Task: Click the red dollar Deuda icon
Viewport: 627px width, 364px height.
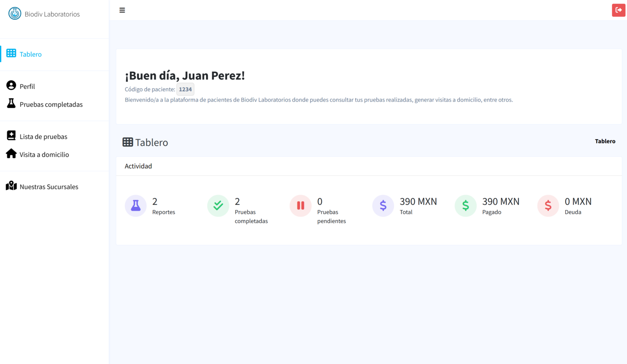Action: [x=548, y=206]
